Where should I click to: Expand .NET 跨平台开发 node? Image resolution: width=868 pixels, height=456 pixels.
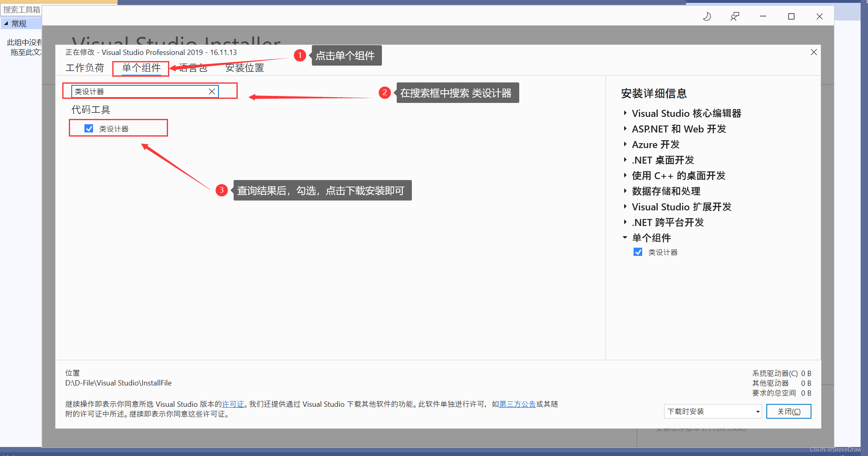pyautogui.click(x=625, y=222)
